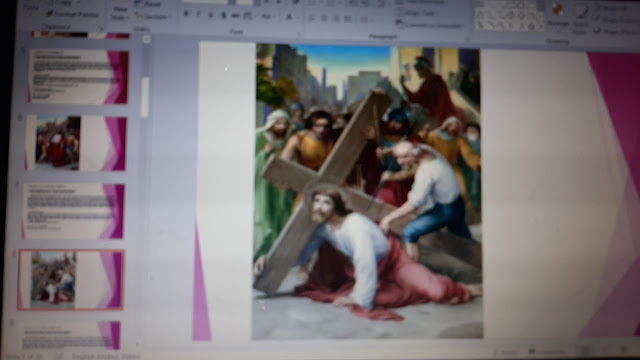Select slide 9 thumbnail at bottom
The width and height of the screenshot is (640, 360).
pyautogui.click(x=70, y=336)
